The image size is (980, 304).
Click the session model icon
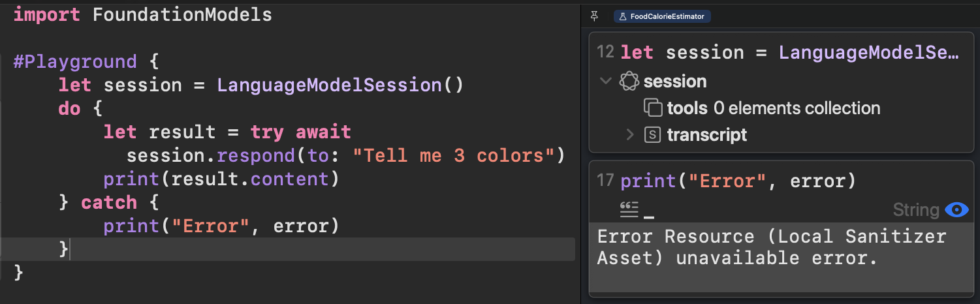pos(629,82)
